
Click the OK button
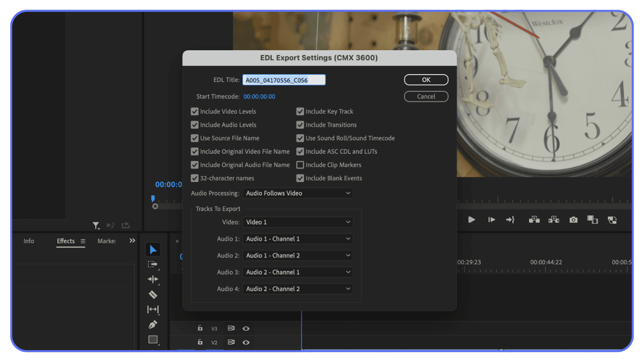point(426,80)
